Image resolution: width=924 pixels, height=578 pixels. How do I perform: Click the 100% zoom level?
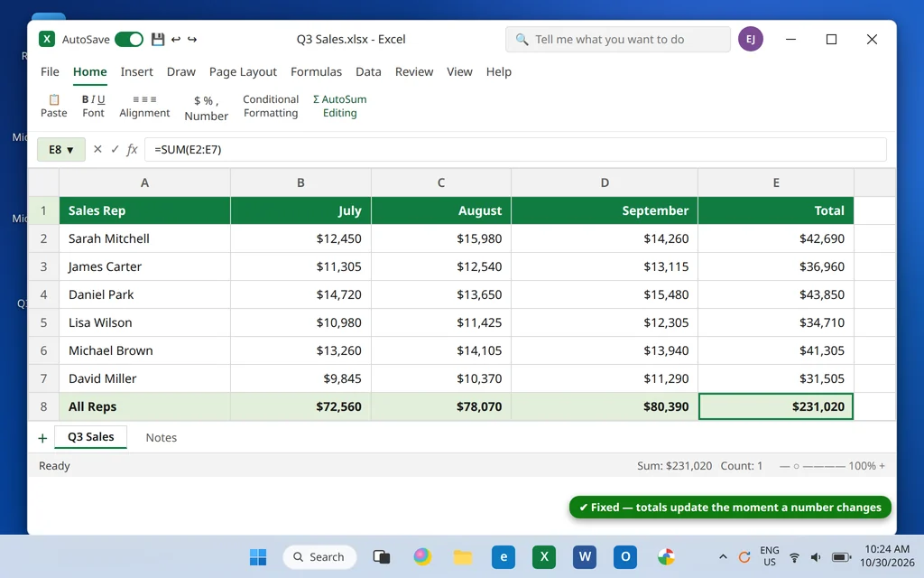862,466
